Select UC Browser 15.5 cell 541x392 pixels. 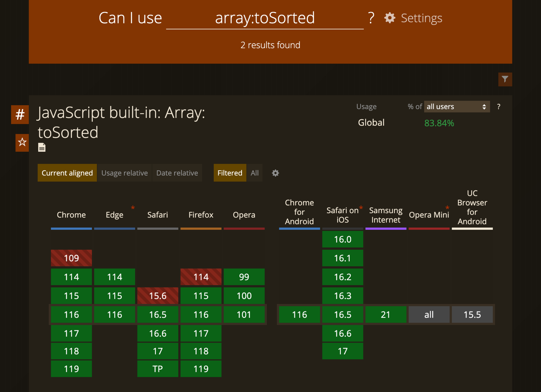(x=472, y=314)
